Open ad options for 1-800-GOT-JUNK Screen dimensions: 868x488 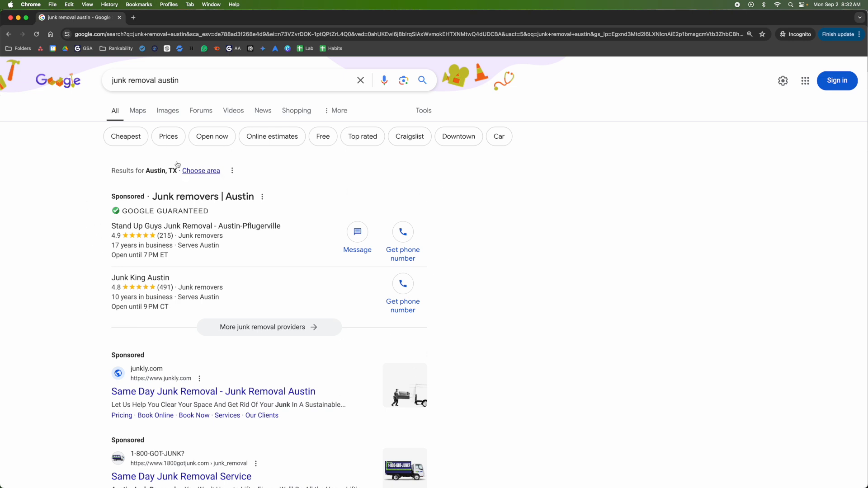point(256,464)
